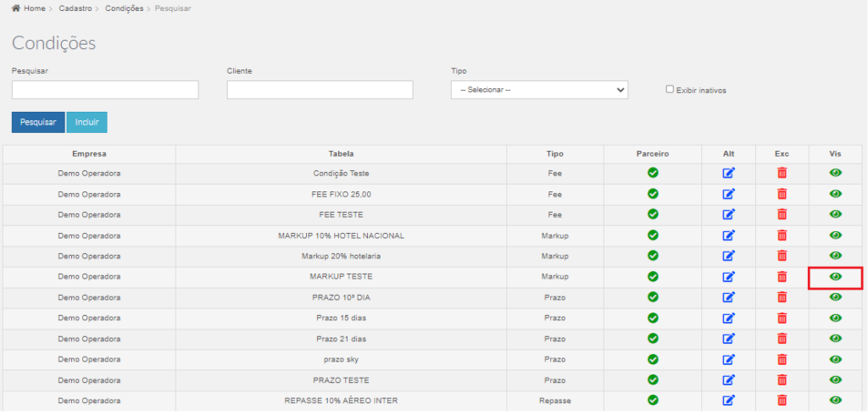
Task: Open Condições breadcrumb link
Action: 124,8
